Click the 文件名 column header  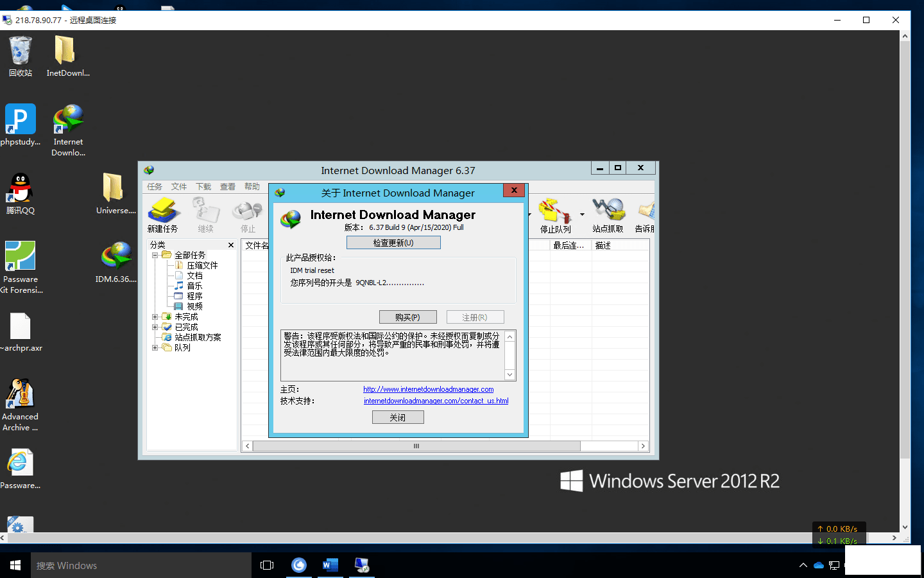pos(257,245)
